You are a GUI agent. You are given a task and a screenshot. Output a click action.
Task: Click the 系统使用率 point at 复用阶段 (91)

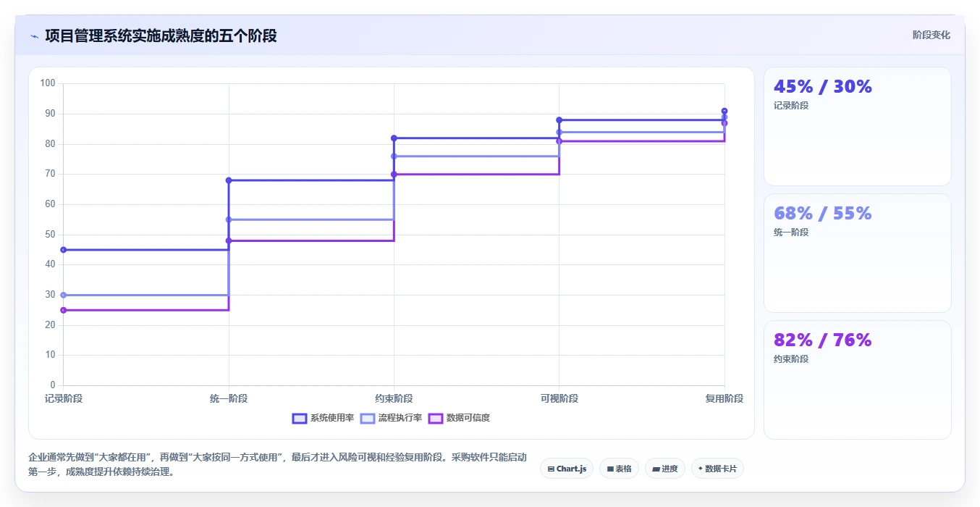tap(725, 111)
